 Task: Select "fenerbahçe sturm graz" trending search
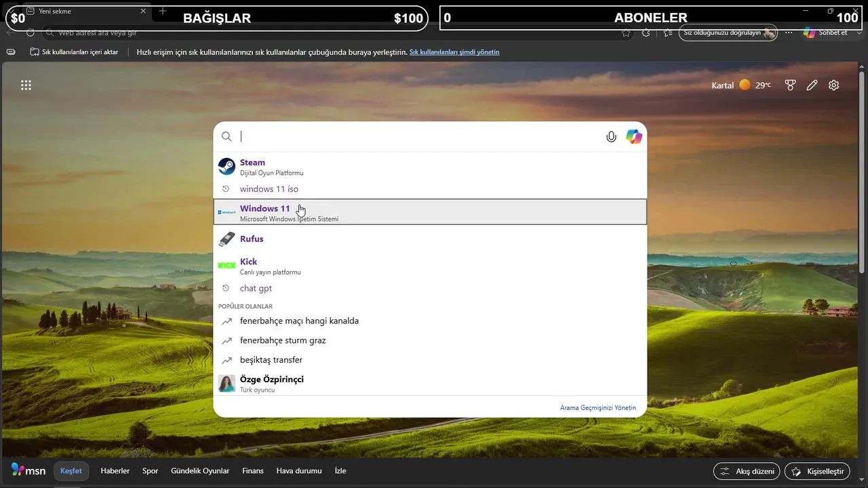pyautogui.click(x=430, y=340)
